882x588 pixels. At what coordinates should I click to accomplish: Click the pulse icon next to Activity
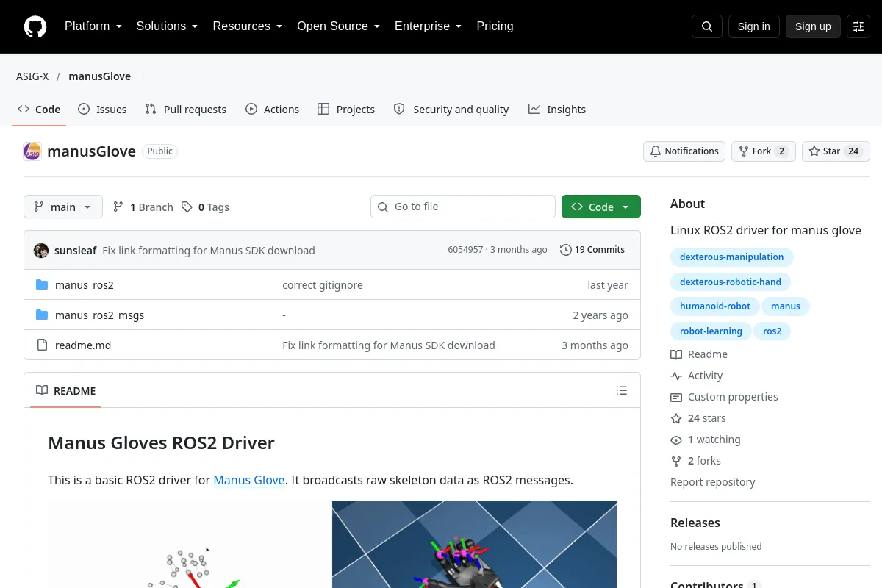(676, 376)
